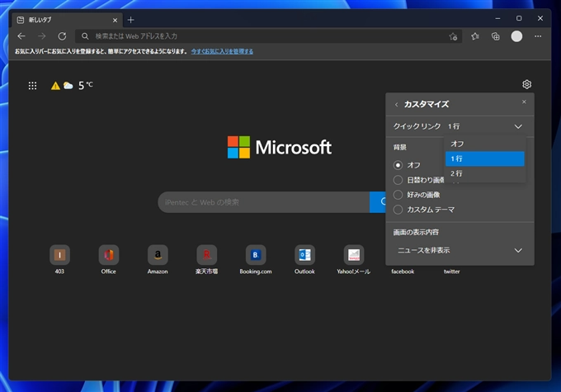Click the blue web search button

tap(378, 202)
